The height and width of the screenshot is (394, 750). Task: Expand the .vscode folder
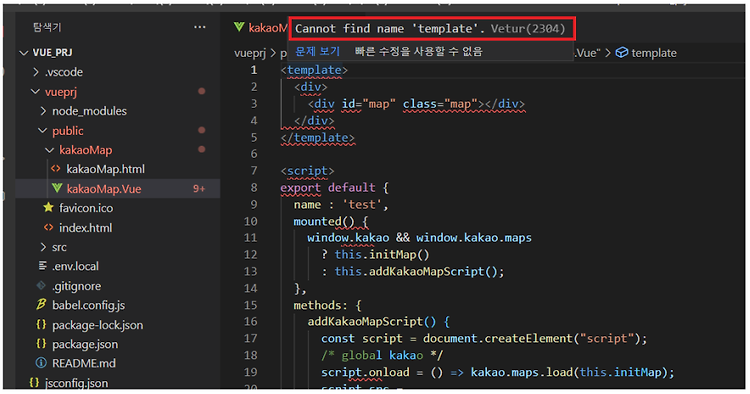[x=36, y=72]
